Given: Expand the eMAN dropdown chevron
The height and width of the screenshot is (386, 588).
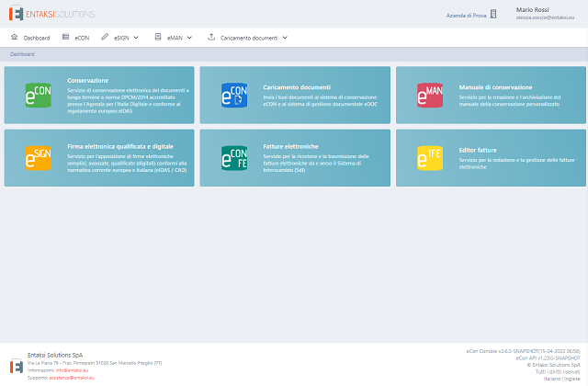Looking at the screenshot, I should point(189,38).
